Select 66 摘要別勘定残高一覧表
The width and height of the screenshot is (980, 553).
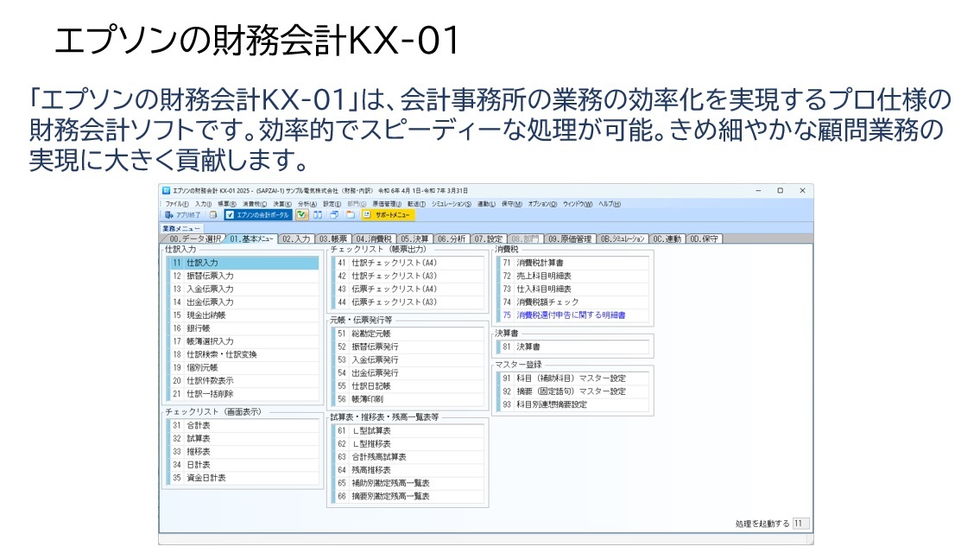tap(408, 496)
